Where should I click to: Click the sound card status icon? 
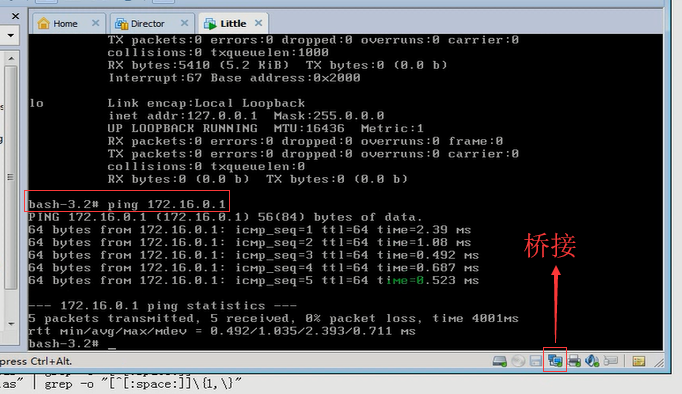[x=592, y=361]
